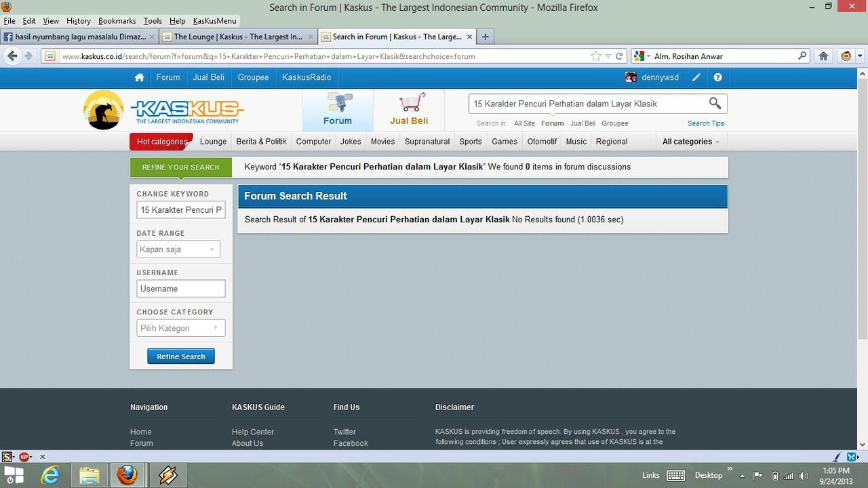The width and height of the screenshot is (868, 488).
Task: Show hidden tray icons arrow
Action: [743, 476]
